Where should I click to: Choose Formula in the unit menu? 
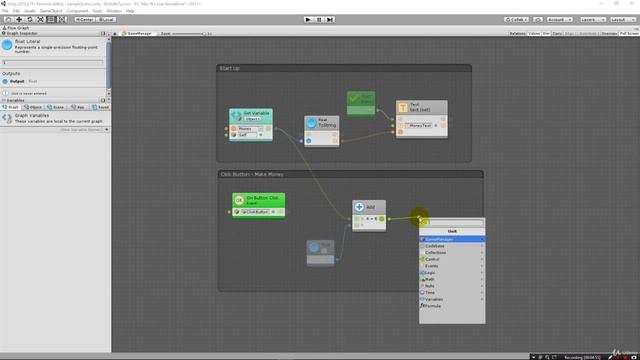click(x=452, y=306)
